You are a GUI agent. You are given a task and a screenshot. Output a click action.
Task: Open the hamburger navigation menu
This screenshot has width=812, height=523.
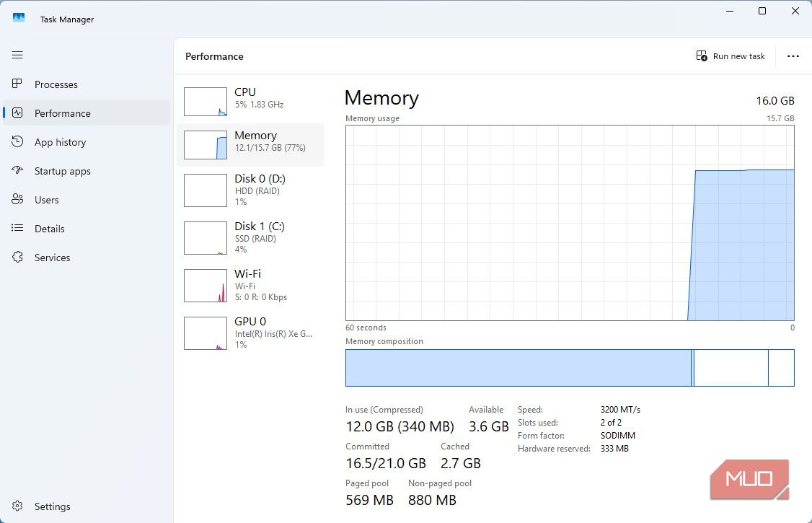[x=17, y=55]
